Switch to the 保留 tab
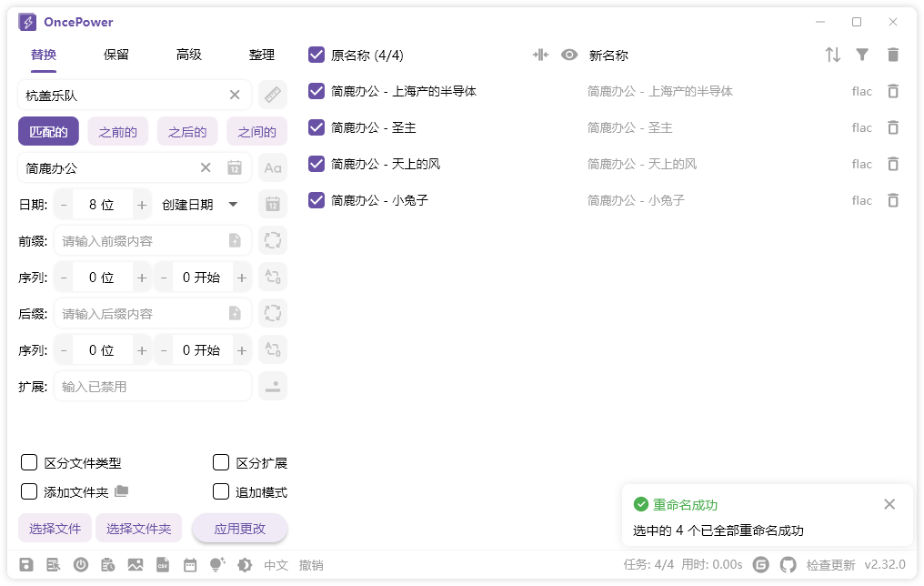This screenshot has height=586, width=924. click(115, 55)
